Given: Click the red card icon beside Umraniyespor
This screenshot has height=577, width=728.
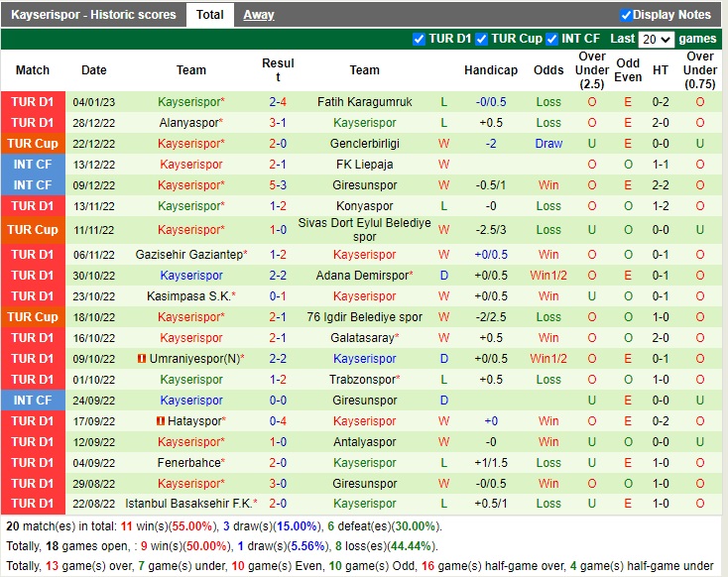Looking at the screenshot, I should [x=142, y=359].
